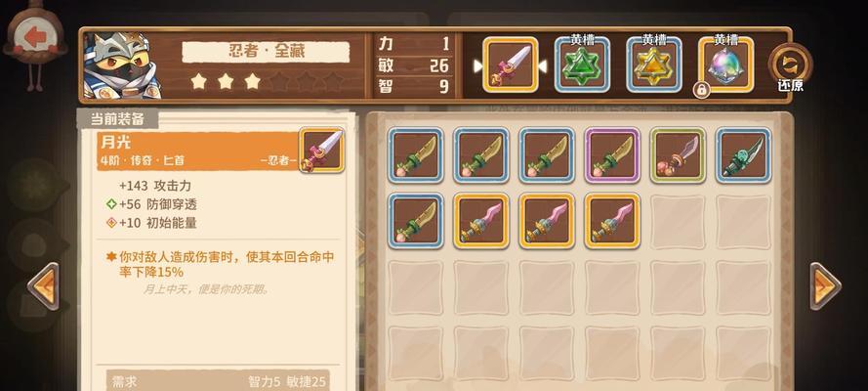868x391 pixels.
Task: Open the 当前装备 current equipment tab
Action: pyautogui.click(x=117, y=118)
